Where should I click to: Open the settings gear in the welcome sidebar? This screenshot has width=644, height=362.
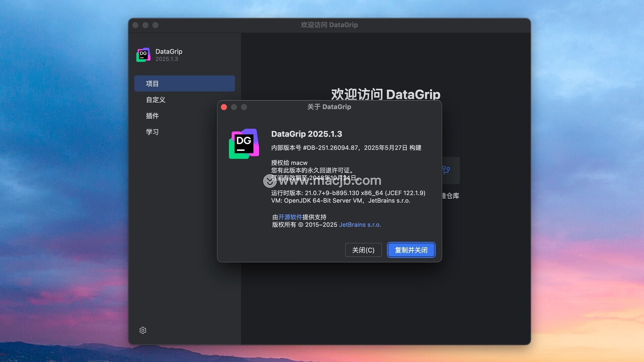[x=143, y=330]
